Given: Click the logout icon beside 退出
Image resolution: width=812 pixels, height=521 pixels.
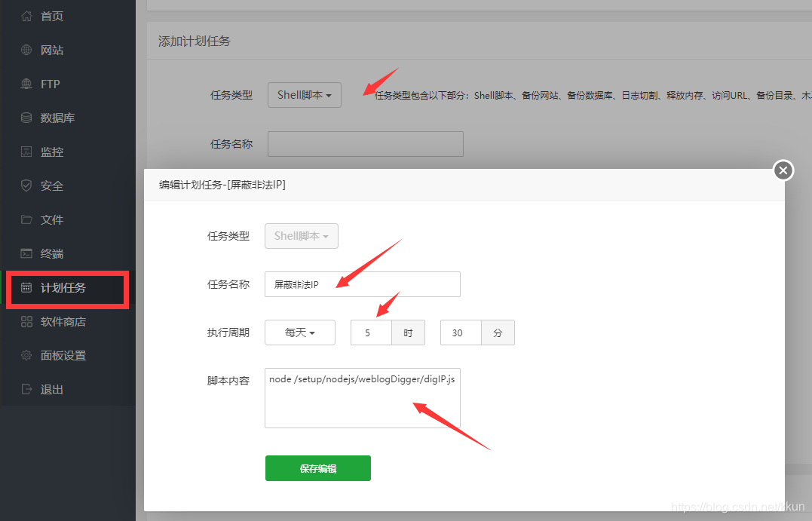Looking at the screenshot, I should pyautogui.click(x=26, y=389).
